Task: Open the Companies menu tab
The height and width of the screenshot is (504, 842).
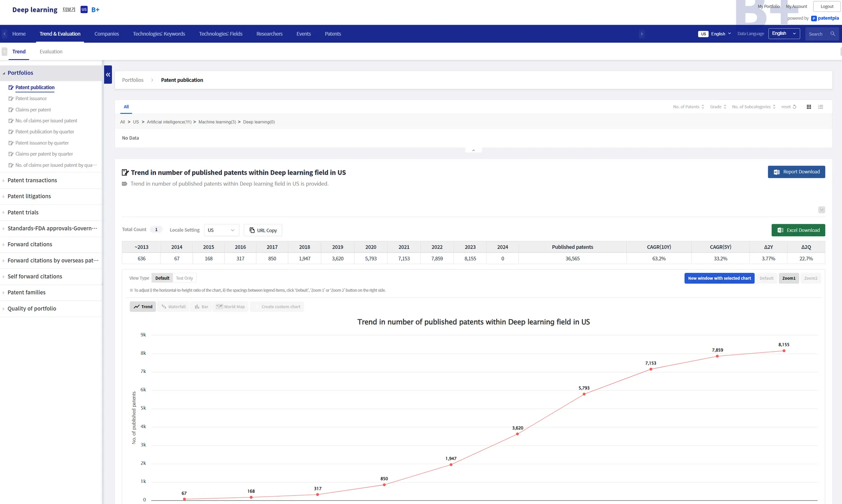Action: (106, 34)
